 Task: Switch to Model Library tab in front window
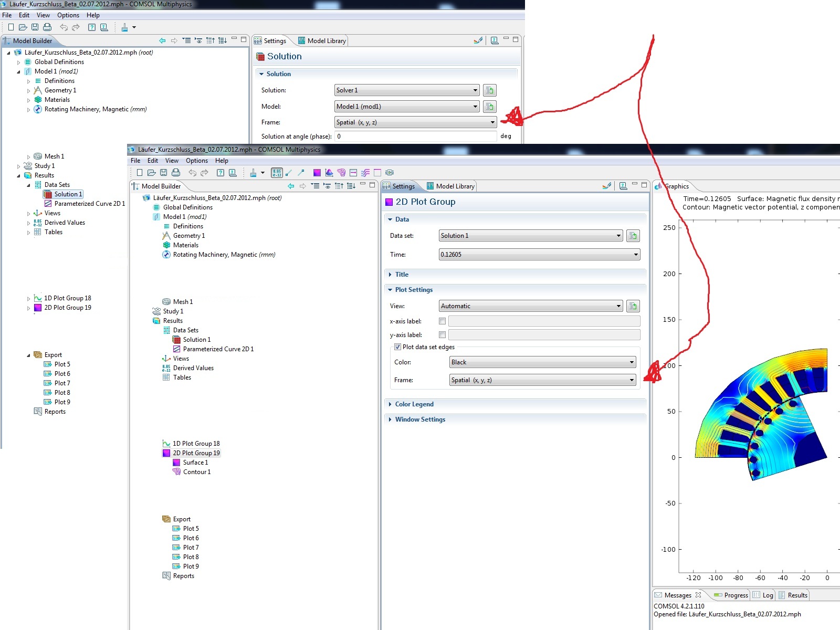[450, 186]
